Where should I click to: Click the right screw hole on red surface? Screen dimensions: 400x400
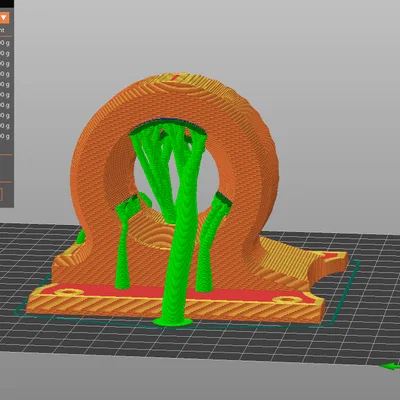(287, 300)
